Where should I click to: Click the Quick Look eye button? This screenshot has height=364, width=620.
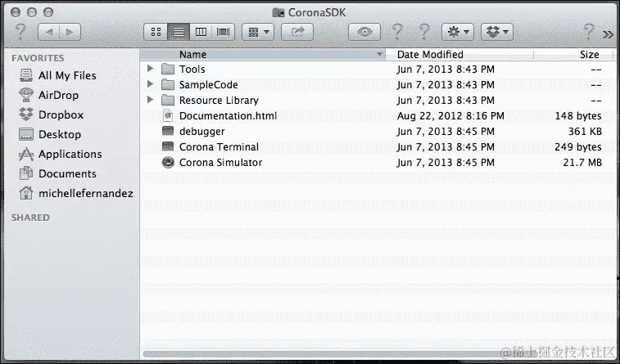tap(364, 32)
